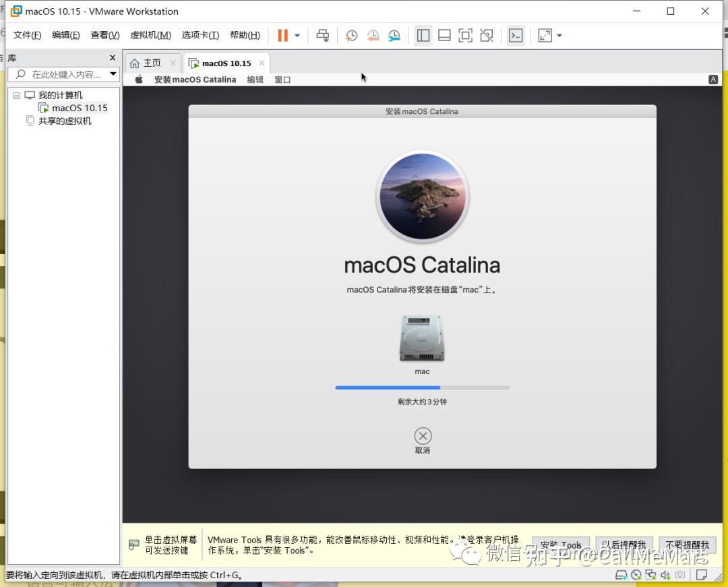Pause the virtual machine with the orange button
Screen dimensions: 728x587
coord(282,35)
